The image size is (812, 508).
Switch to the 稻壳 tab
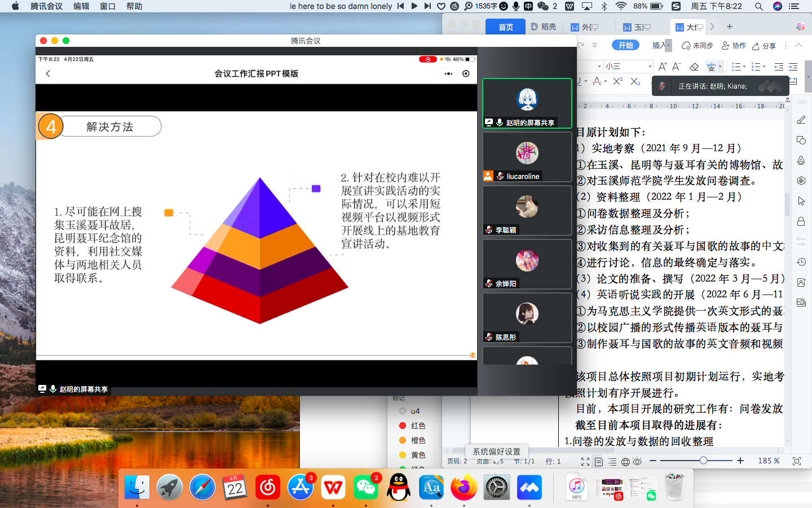[x=544, y=27]
